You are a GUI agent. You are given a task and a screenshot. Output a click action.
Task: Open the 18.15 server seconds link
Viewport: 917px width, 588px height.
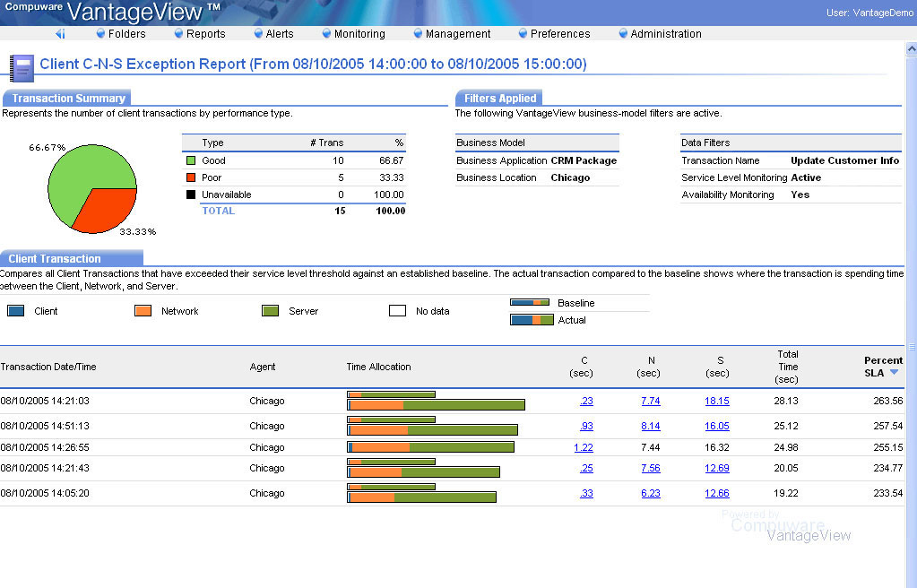pyautogui.click(x=717, y=401)
